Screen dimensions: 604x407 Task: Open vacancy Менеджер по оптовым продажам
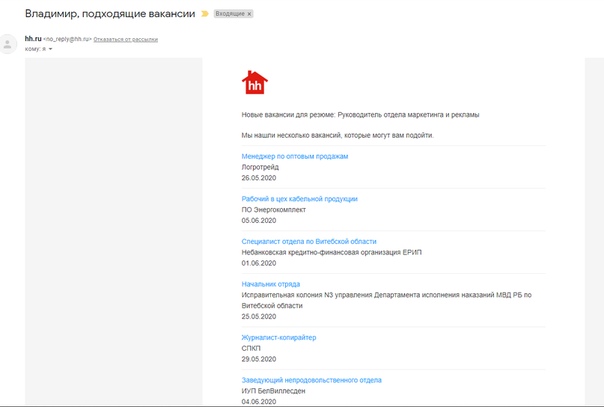[295, 156]
